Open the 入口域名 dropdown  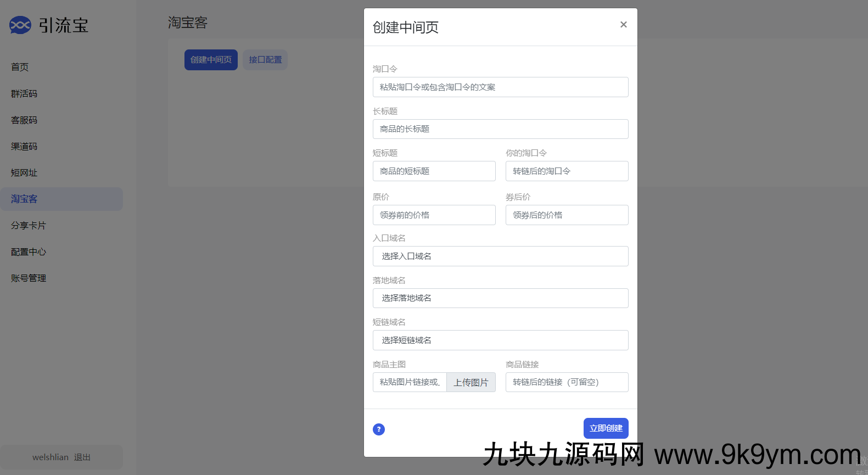coord(500,256)
